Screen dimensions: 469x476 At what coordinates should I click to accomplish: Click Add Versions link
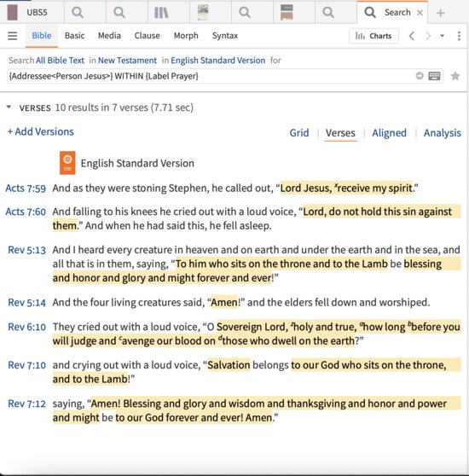(41, 131)
